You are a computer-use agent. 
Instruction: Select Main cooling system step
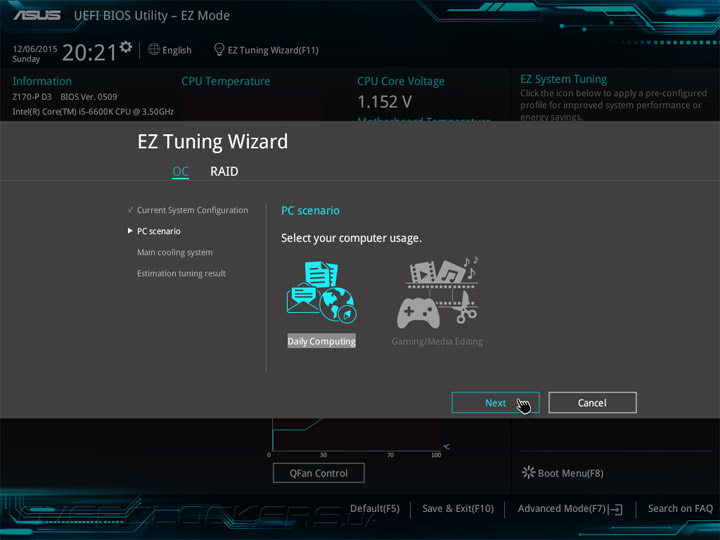[x=175, y=252]
